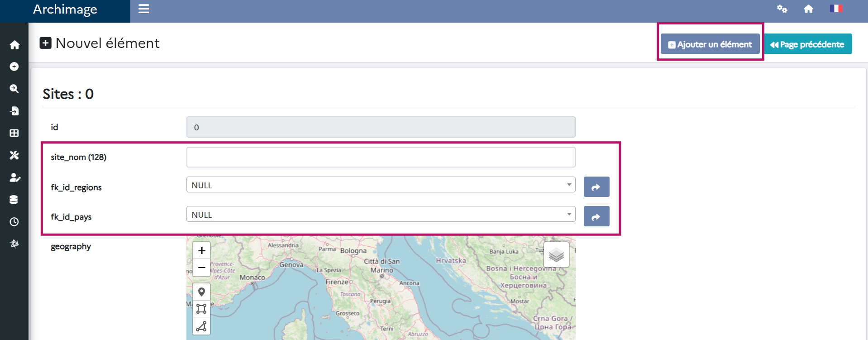Open the search magnifier in sidebar
The height and width of the screenshot is (340, 868).
pos(14,89)
